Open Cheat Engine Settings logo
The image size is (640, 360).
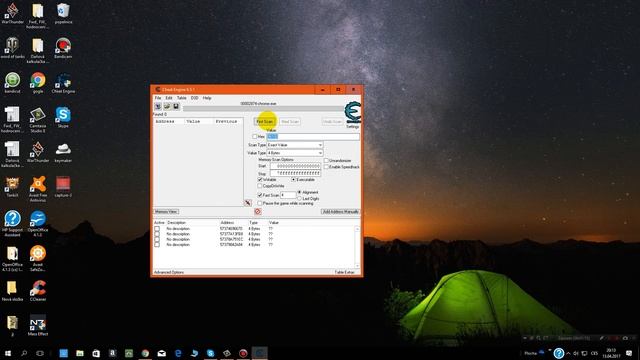(x=353, y=113)
